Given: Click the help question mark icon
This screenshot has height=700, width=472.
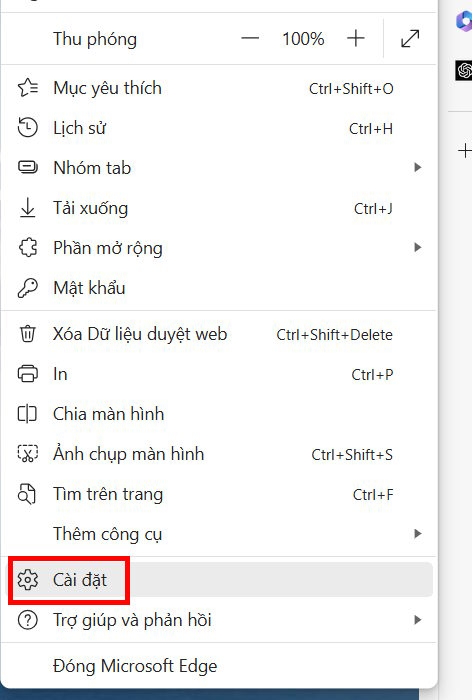Looking at the screenshot, I should point(28,620).
